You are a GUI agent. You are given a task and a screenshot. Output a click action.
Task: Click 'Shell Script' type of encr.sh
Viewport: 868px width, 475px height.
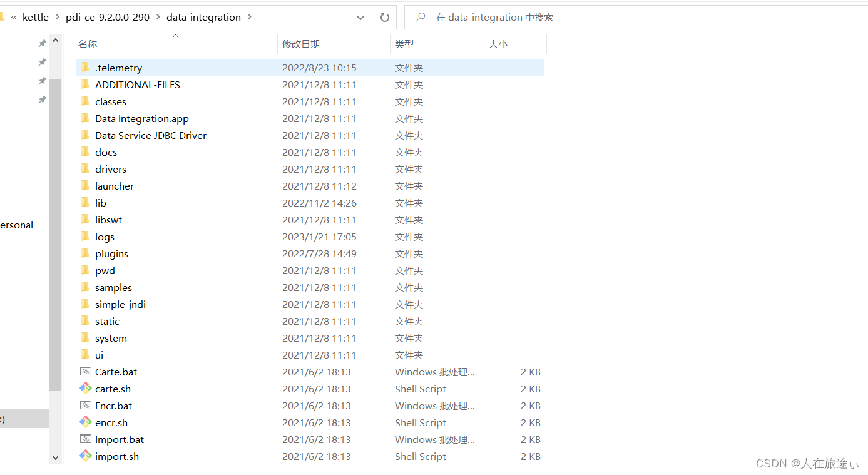(421, 422)
